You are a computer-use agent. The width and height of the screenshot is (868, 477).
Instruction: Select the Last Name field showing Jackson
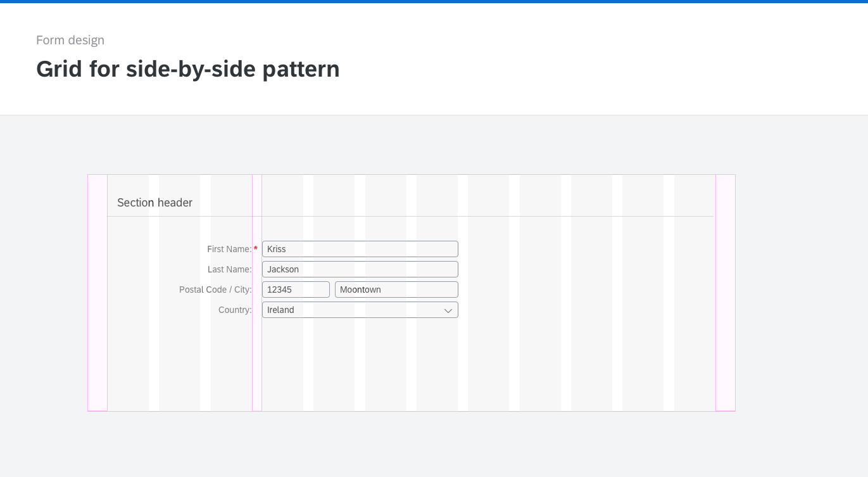(x=360, y=269)
